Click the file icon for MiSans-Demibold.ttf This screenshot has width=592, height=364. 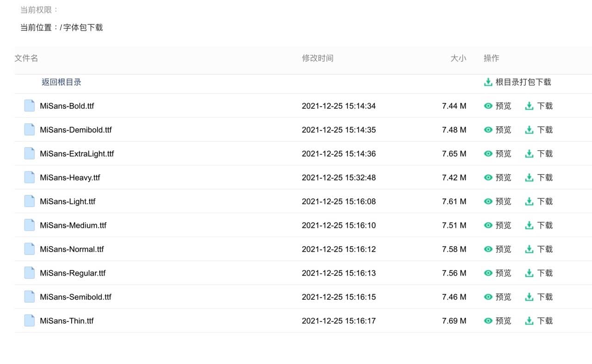pos(30,130)
